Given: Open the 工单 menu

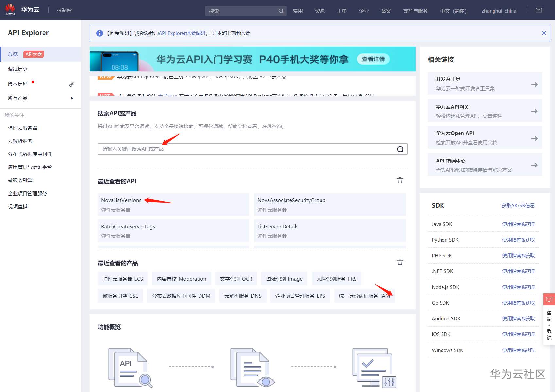Looking at the screenshot, I should [x=342, y=11].
